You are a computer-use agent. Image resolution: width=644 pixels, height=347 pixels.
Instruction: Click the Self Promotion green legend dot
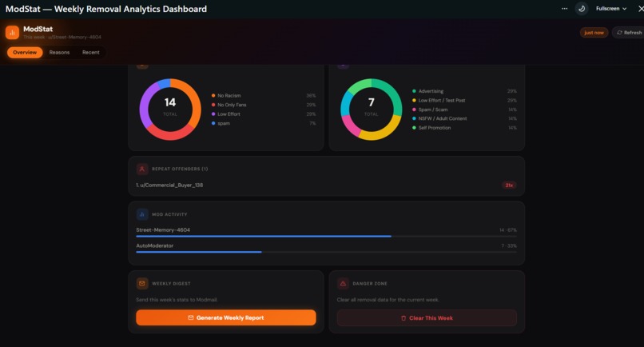pos(414,128)
